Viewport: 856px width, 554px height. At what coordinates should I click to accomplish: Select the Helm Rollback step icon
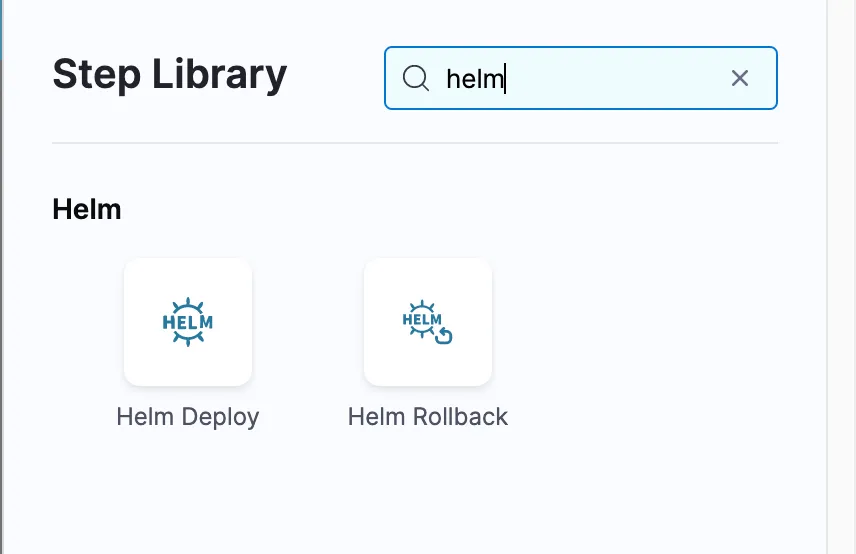point(428,322)
